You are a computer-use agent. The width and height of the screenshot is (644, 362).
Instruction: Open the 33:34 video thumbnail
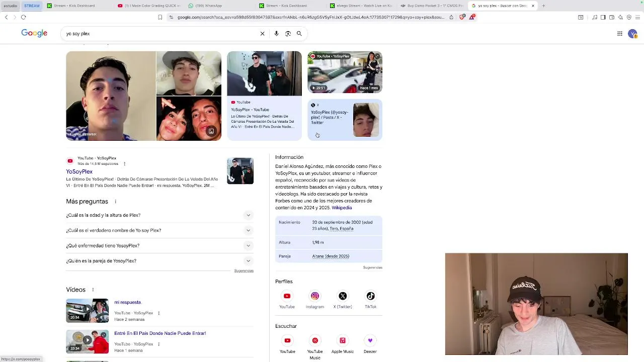click(x=87, y=342)
